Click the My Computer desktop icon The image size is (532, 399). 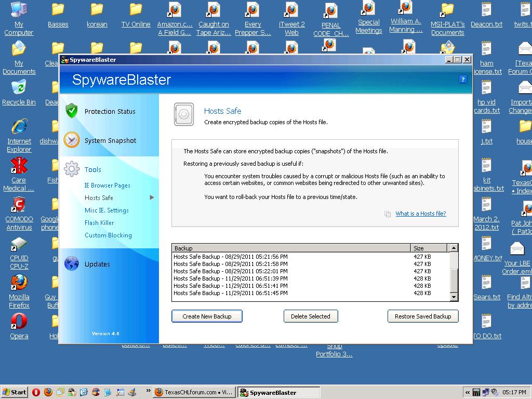tap(19, 9)
